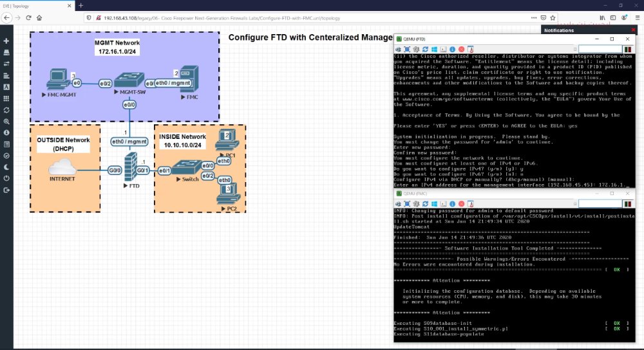644x350 pixels.
Task: Open a new browser tab with plus button
Action: click(81, 5)
